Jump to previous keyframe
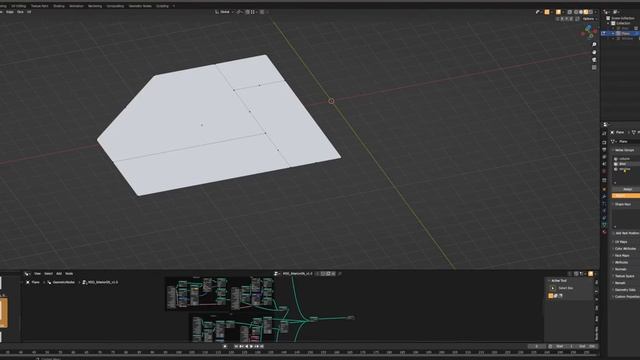Viewport: 640px width, 360px height. (241, 347)
